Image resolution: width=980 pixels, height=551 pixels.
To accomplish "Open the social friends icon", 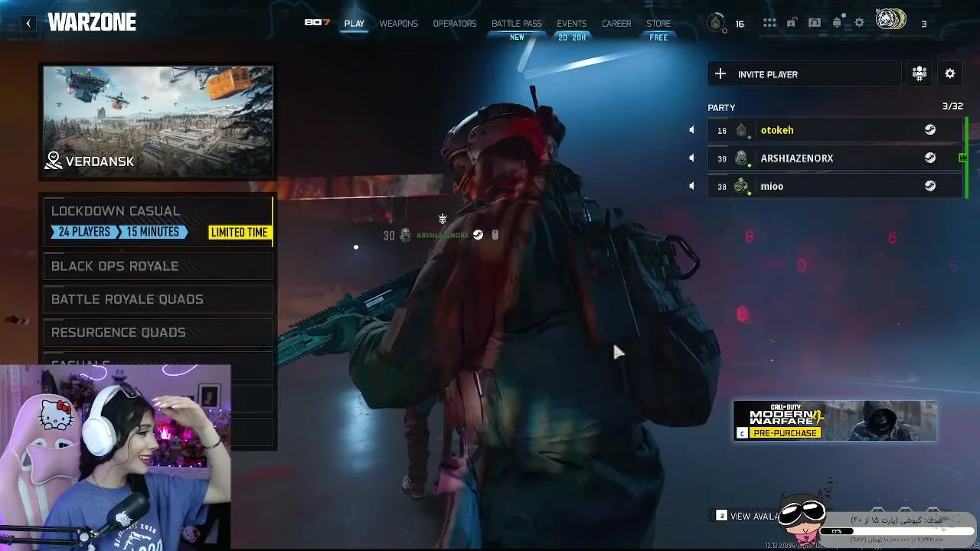I will point(815,23).
